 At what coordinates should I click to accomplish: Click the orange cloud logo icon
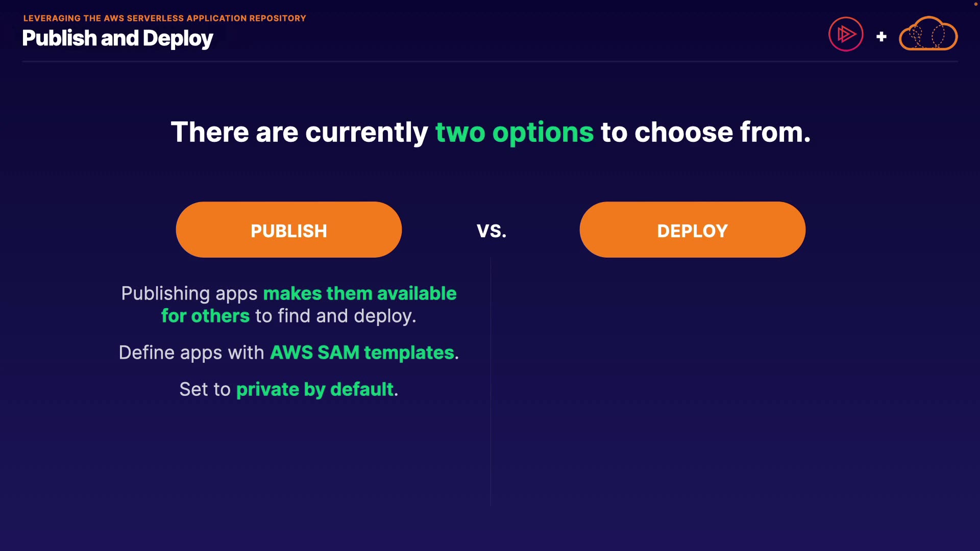coord(928,34)
